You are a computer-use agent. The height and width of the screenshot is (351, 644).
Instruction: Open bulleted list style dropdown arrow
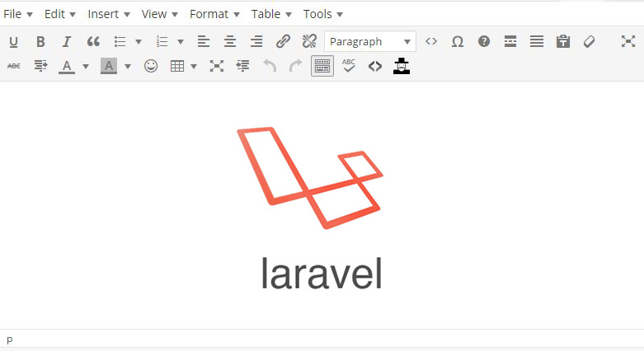[x=139, y=41]
